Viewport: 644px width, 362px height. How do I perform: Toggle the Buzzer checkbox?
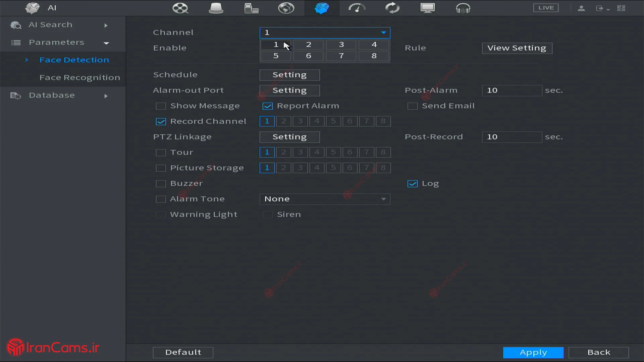161,184
